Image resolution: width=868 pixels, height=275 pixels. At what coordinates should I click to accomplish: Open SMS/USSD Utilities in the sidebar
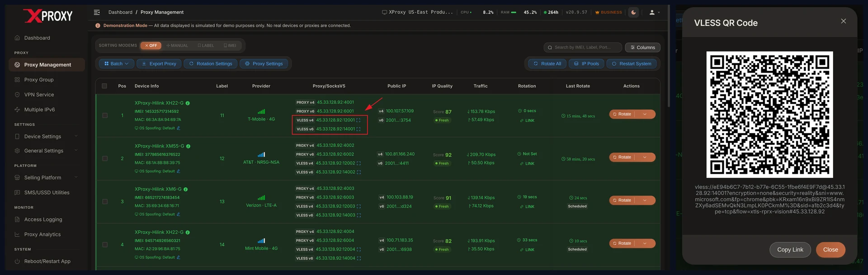pos(47,192)
